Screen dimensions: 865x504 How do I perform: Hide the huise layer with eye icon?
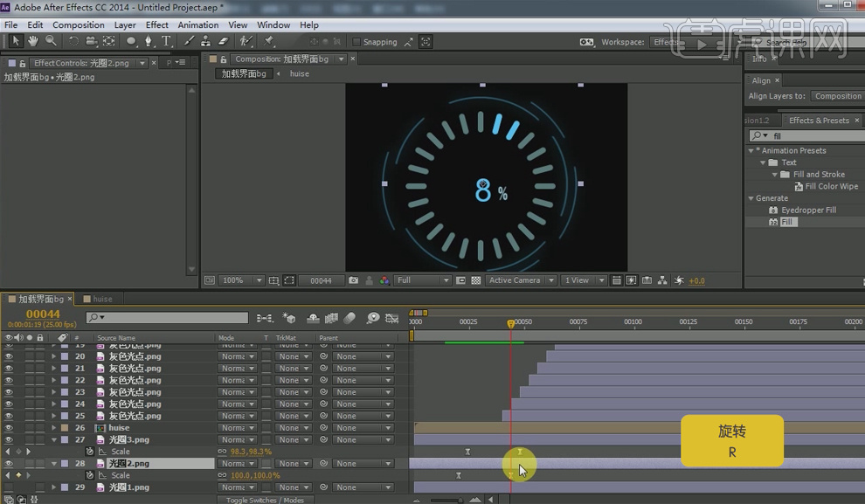tap(10, 428)
